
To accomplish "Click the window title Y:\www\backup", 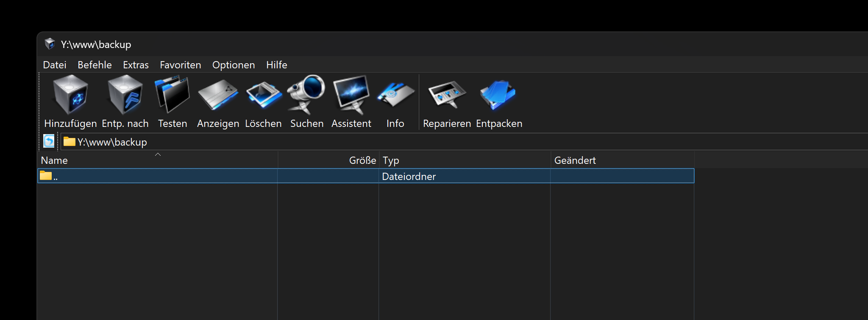I will click(x=96, y=44).
